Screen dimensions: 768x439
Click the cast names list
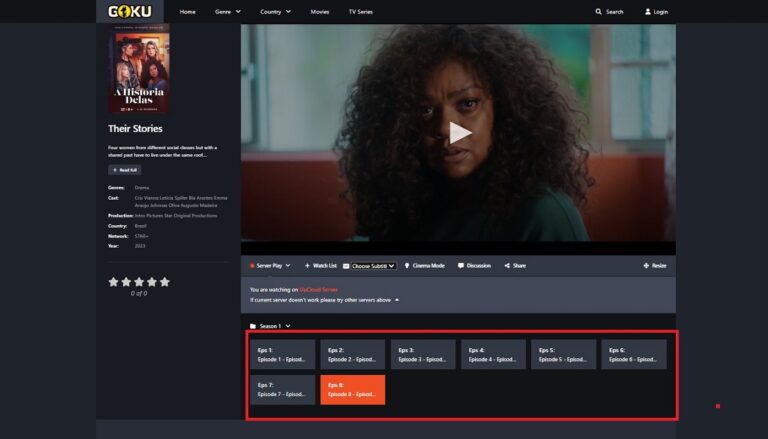(x=181, y=201)
